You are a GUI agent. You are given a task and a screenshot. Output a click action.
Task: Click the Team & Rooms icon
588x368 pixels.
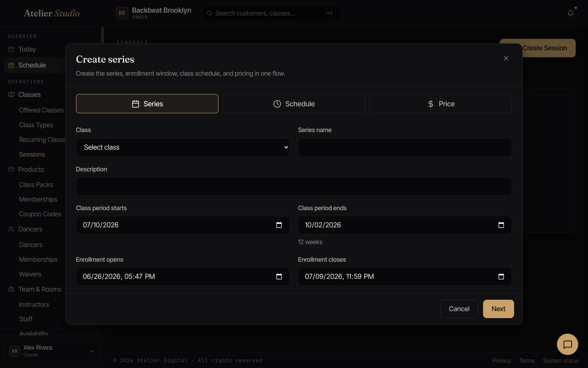pos(11,289)
